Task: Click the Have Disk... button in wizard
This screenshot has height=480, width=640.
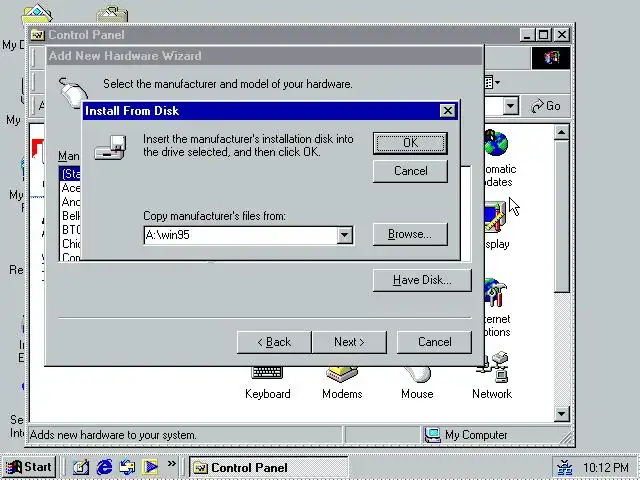Action: (x=422, y=280)
